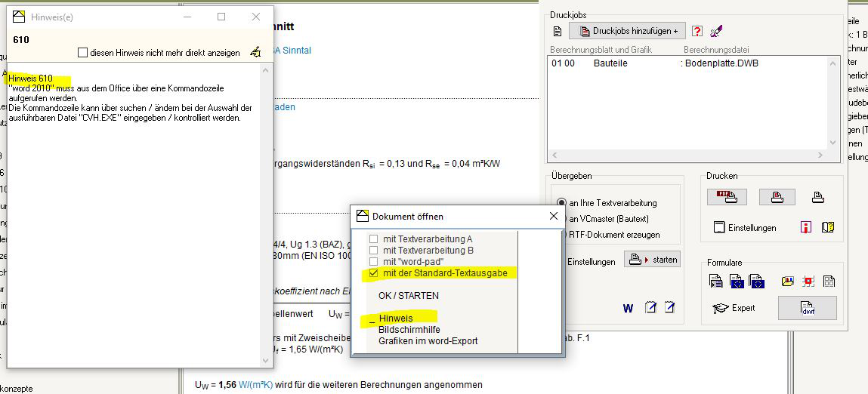Click the 'Hinweis 610' heading text
868x394 pixels.
(30, 78)
